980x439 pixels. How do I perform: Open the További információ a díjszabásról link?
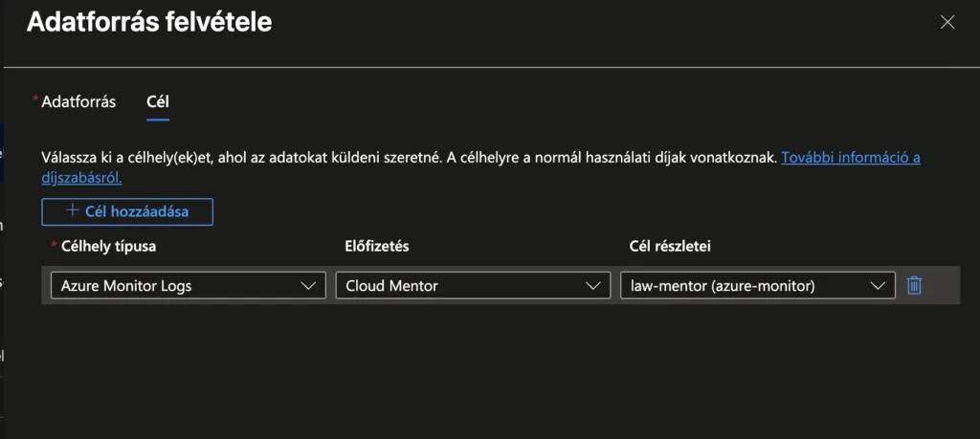[850, 158]
